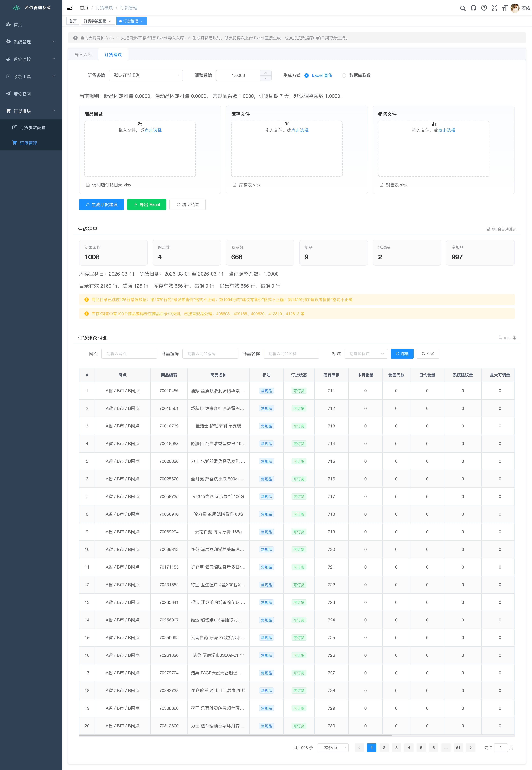Close the 订货参数配置 tab
The height and width of the screenshot is (770, 532).
tap(110, 21)
